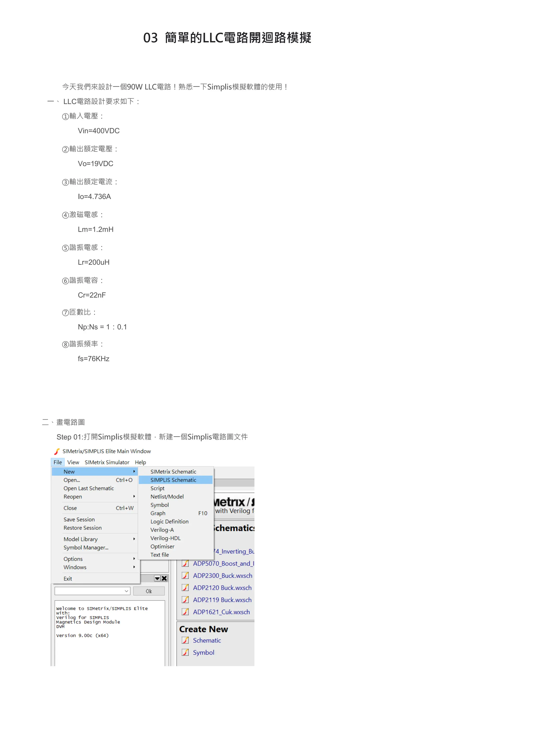Screen dimensions: 534x756
Task: Click Symbol Manager... menu entry
Action: click(86, 547)
